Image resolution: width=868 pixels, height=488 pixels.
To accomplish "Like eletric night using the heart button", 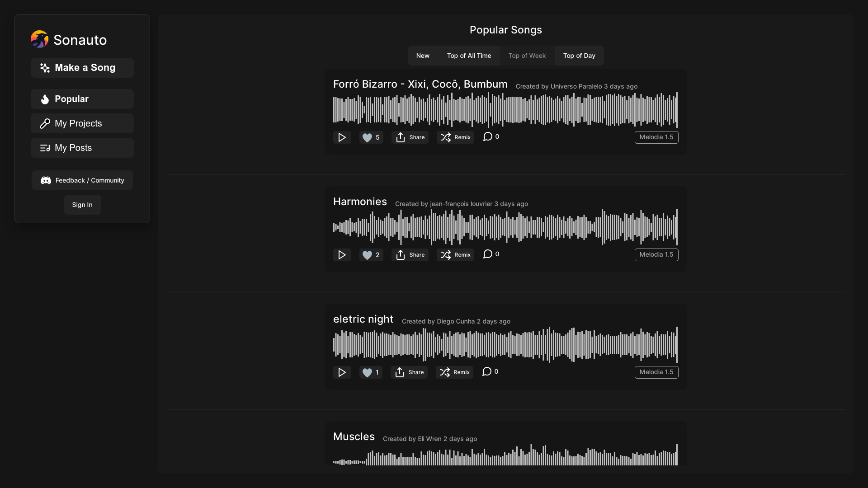I will [x=368, y=372].
